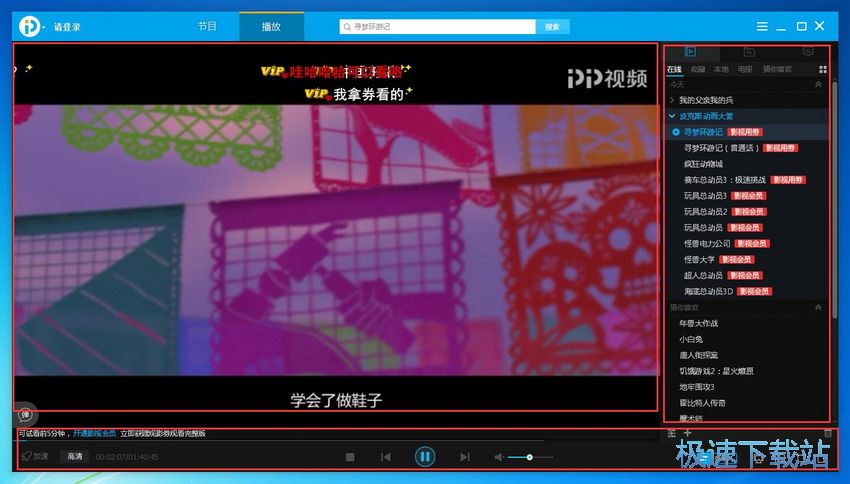The image size is (850, 484).
Task: Play 超人总动员 from the list
Action: pyautogui.click(x=703, y=275)
